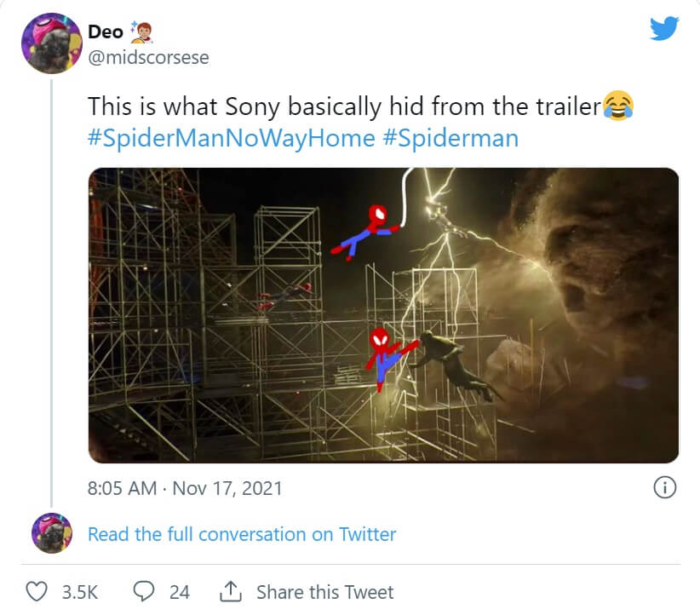Click the 24 replies count
Screen dimensions: 700x615
(x=179, y=592)
